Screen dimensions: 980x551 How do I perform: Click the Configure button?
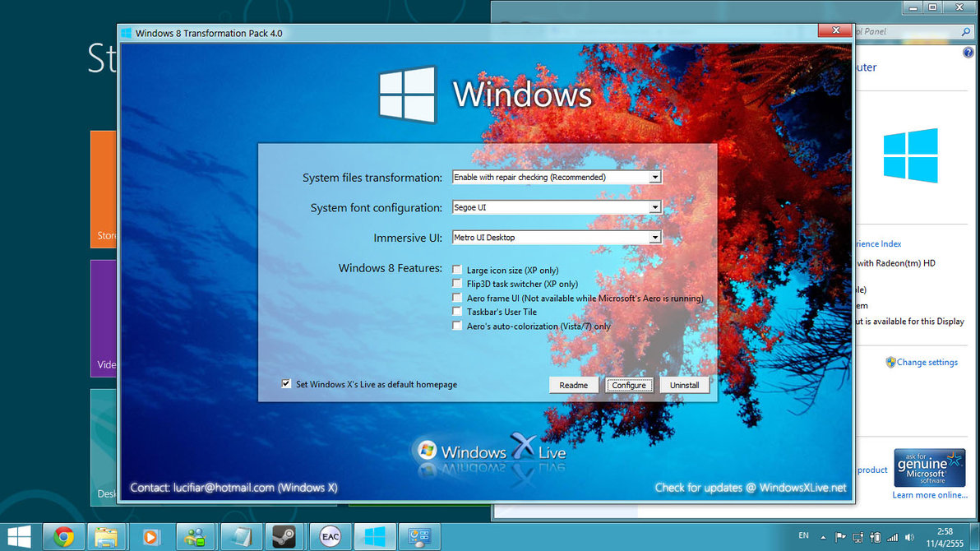point(629,385)
